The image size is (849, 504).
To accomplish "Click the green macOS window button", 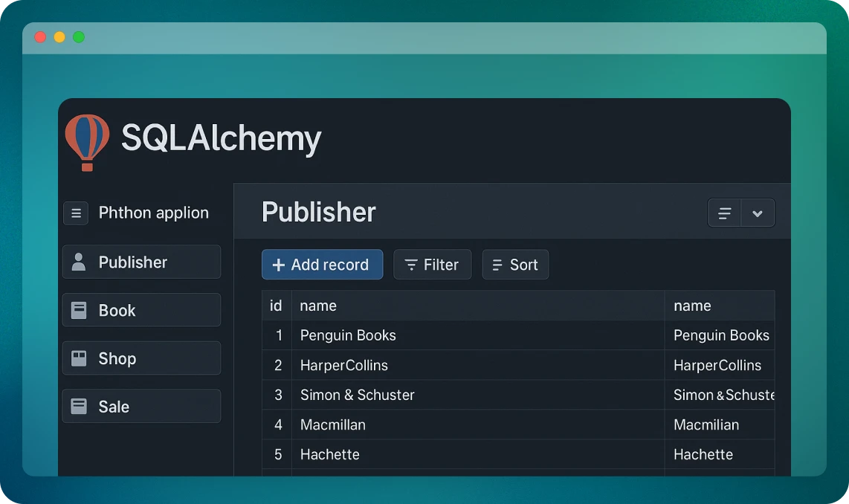I will (x=79, y=37).
